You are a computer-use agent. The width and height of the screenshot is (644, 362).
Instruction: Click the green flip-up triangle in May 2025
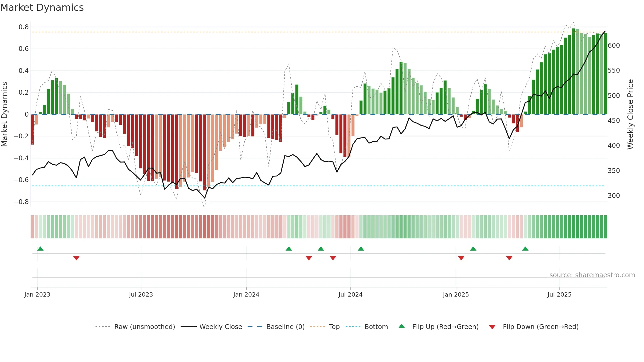point(525,249)
